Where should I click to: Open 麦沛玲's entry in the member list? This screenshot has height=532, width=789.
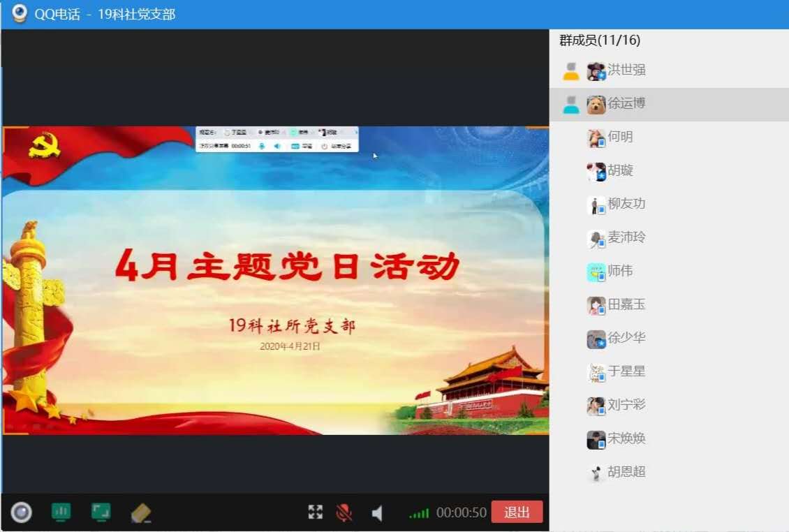tap(626, 237)
